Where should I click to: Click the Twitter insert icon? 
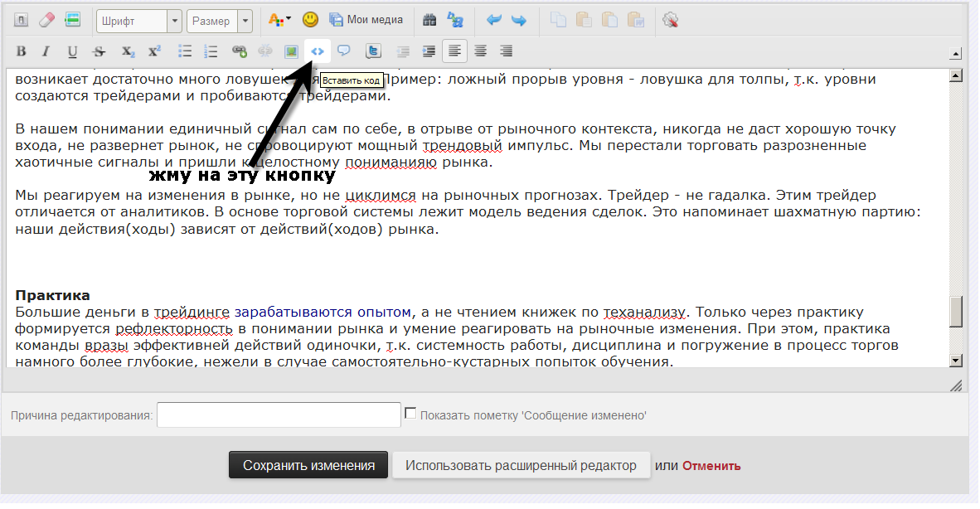(373, 51)
